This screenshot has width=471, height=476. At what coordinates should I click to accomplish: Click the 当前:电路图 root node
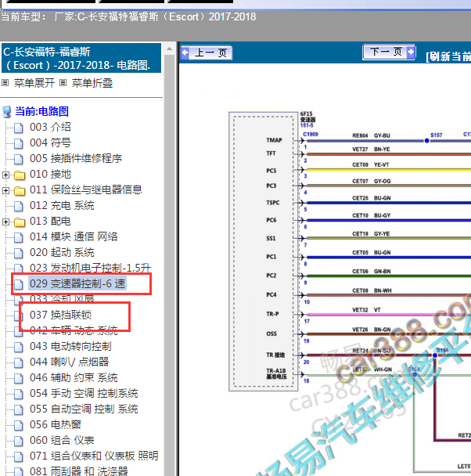(x=41, y=111)
